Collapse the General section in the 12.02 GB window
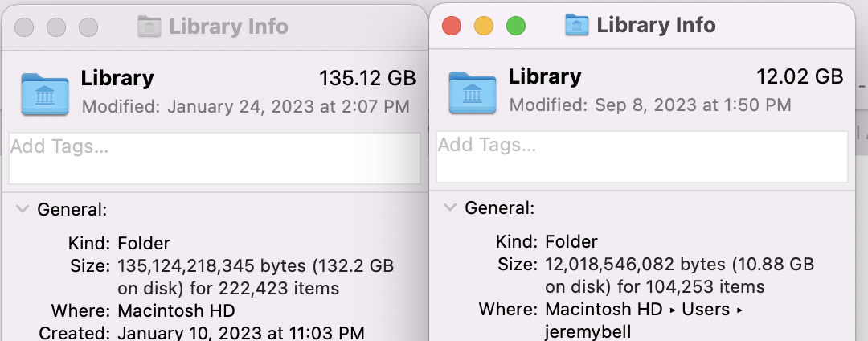This screenshot has height=341, width=868. tap(448, 209)
